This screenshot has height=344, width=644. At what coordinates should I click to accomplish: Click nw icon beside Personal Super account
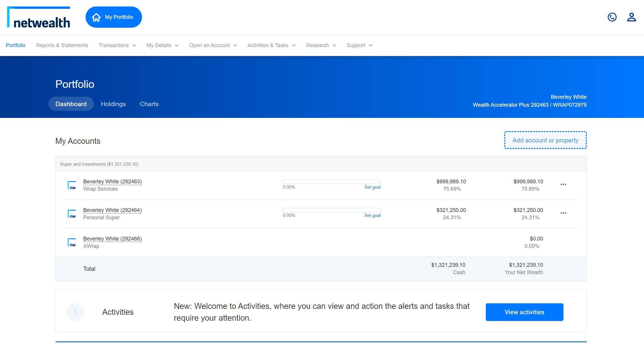point(72,214)
